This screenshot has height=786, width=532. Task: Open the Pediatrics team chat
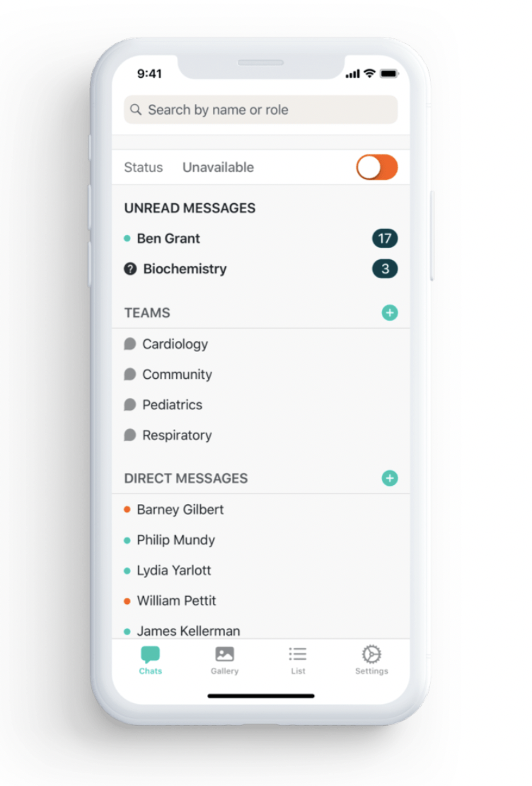[x=260, y=405]
